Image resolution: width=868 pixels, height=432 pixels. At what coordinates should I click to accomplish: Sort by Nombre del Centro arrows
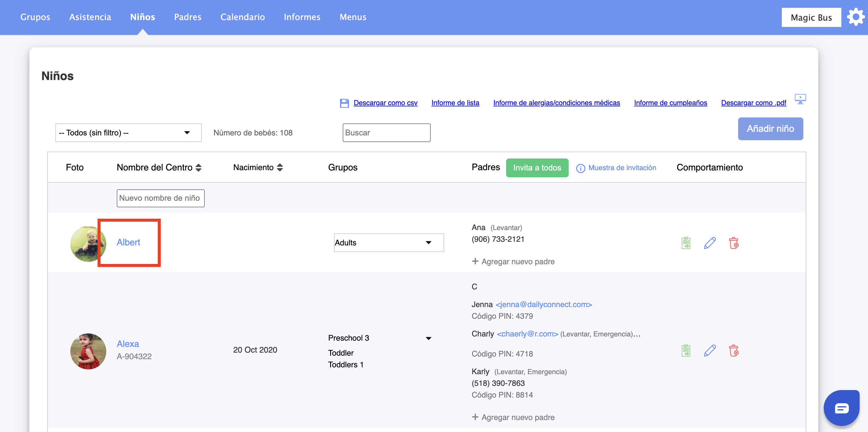[198, 167]
